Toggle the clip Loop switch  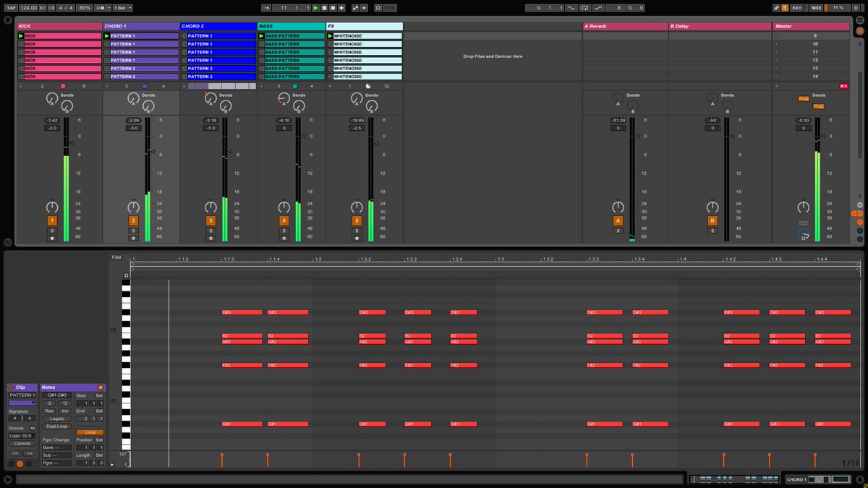[x=90, y=432]
